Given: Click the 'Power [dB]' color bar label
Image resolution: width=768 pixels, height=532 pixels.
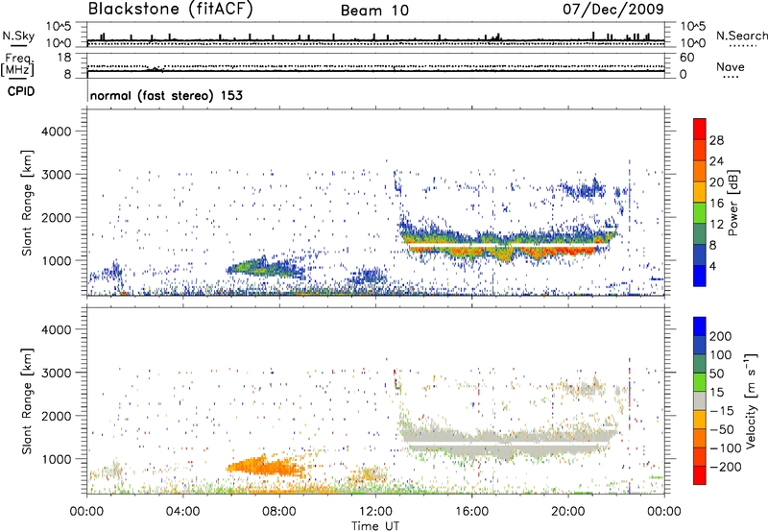Looking at the screenshot, I should pyautogui.click(x=732, y=203).
